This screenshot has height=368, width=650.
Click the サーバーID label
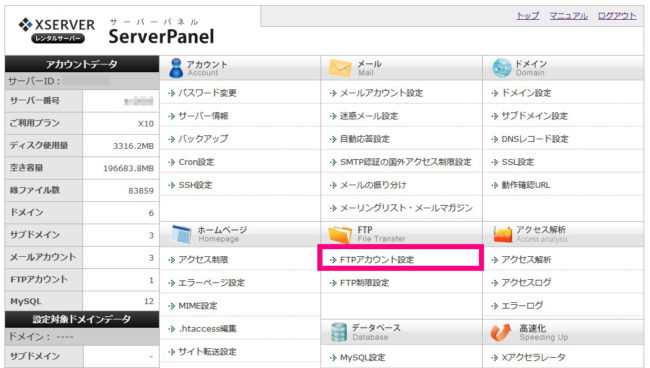(34, 81)
